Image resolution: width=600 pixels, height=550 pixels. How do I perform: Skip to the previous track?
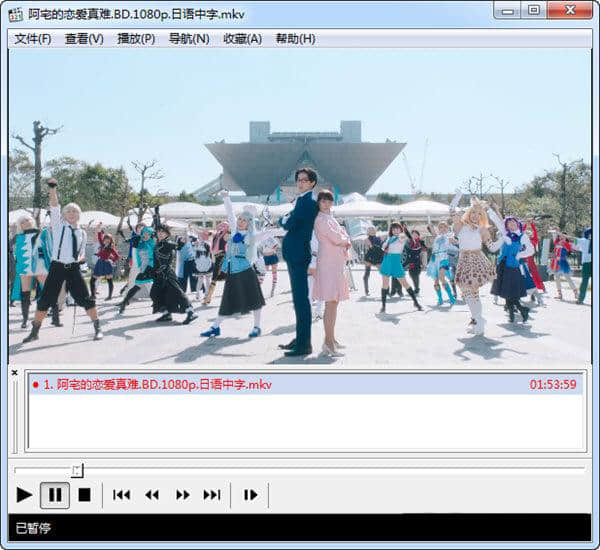point(122,494)
